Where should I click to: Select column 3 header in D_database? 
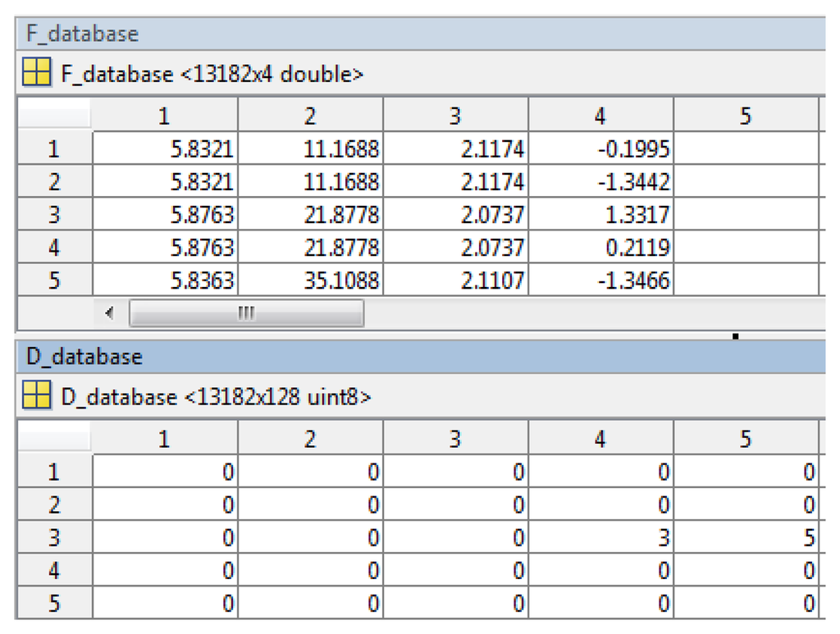coord(455,438)
